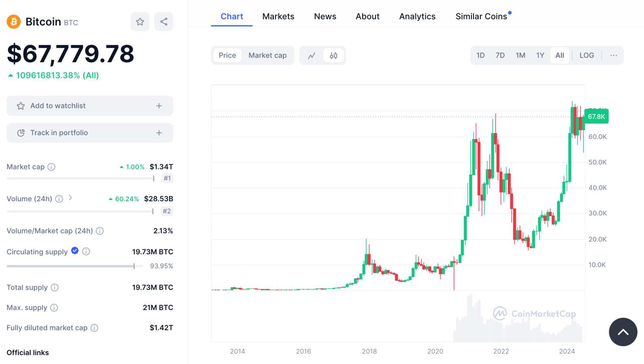644x364 pixels.
Task: Open Volume (24h) info icon
Action: coord(59,199)
